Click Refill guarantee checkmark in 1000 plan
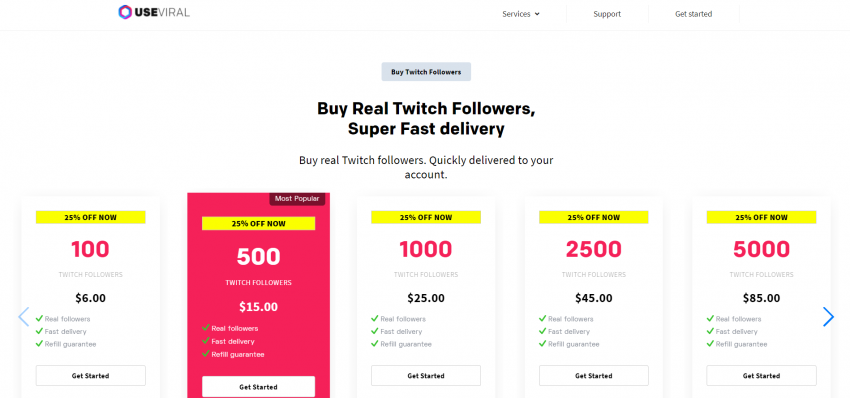Image resolution: width=850 pixels, height=398 pixels. 375,344
